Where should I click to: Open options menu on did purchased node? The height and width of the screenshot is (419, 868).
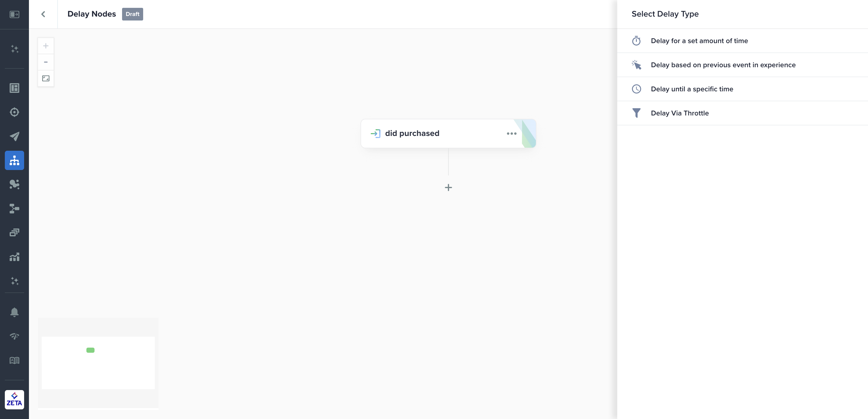point(511,134)
